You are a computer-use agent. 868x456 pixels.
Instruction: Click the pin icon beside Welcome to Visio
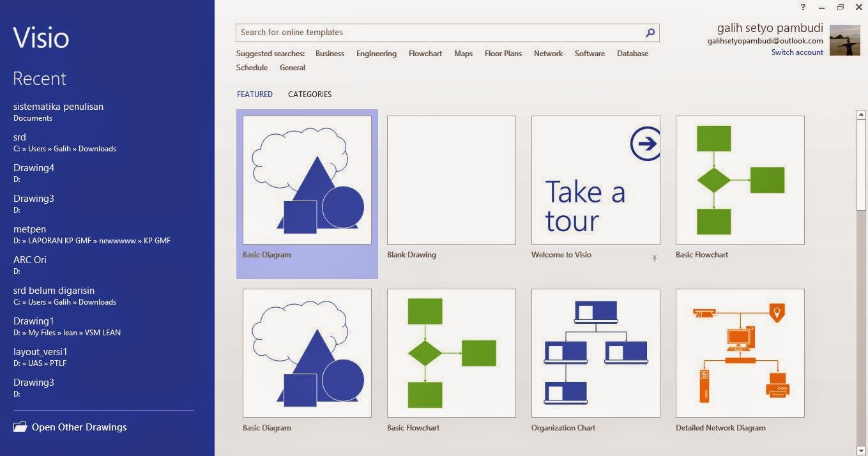(654, 259)
